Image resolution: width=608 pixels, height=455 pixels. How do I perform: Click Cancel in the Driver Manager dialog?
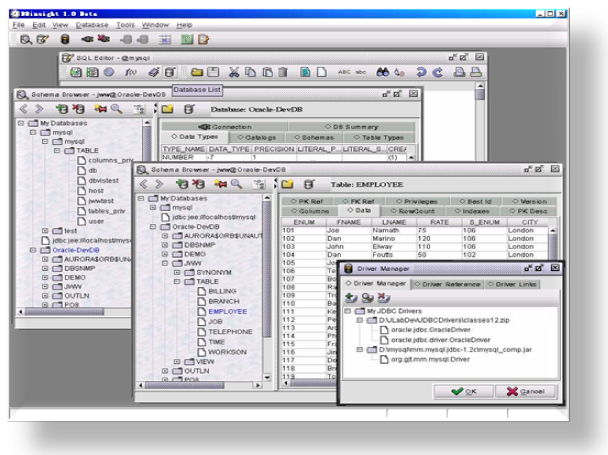525,391
